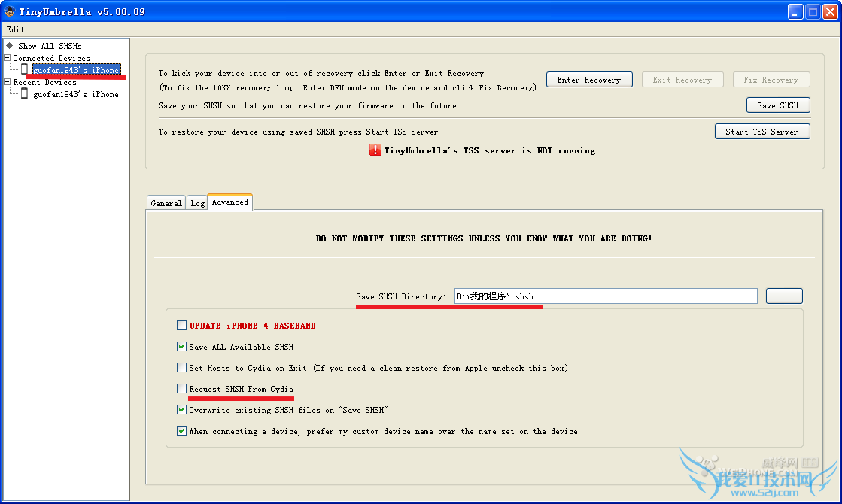The image size is (842, 504).
Task: Close the TinyUmbrella window
Action: [830, 11]
